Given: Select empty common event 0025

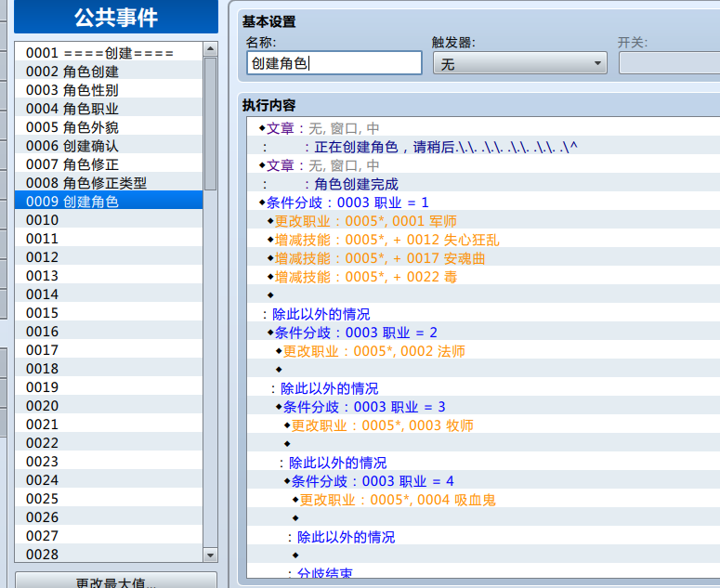Looking at the screenshot, I should coord(109,498).
